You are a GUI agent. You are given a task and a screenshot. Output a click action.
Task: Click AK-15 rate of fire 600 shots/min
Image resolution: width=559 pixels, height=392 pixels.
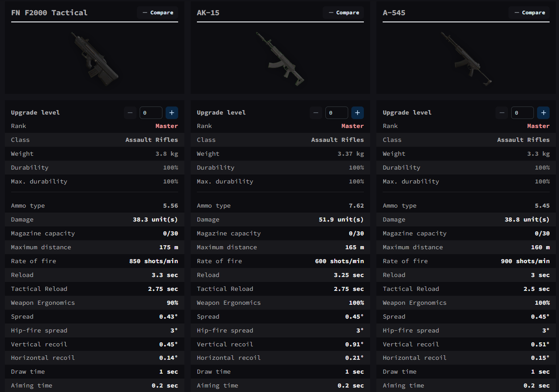(x=339, y=261)
